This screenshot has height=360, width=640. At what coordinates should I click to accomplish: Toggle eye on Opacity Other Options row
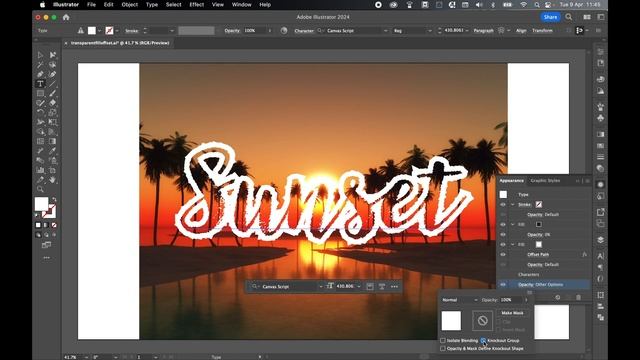tap(503, 284)
